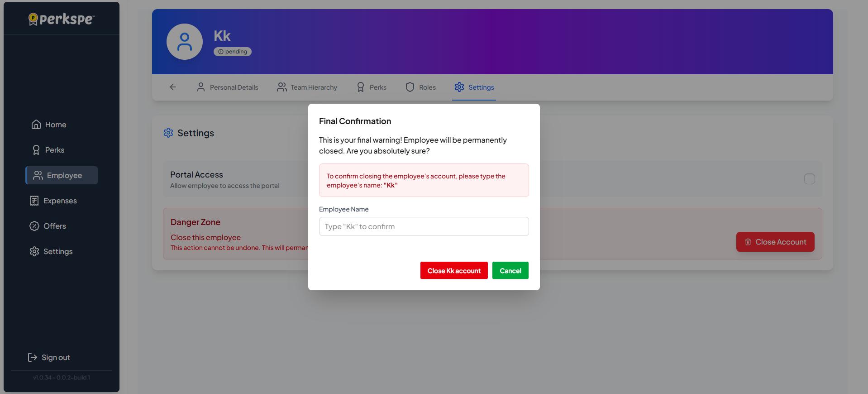
Task: Click the Perks ribbon icon in sidebar
Action: click(x=36, y=150)
